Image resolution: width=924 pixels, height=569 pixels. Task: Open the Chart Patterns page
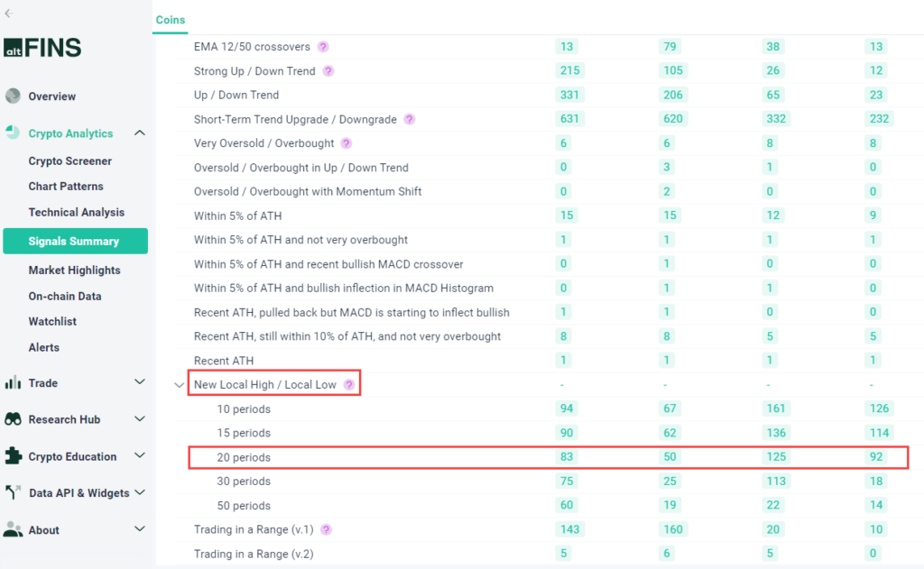click(66, 187)
